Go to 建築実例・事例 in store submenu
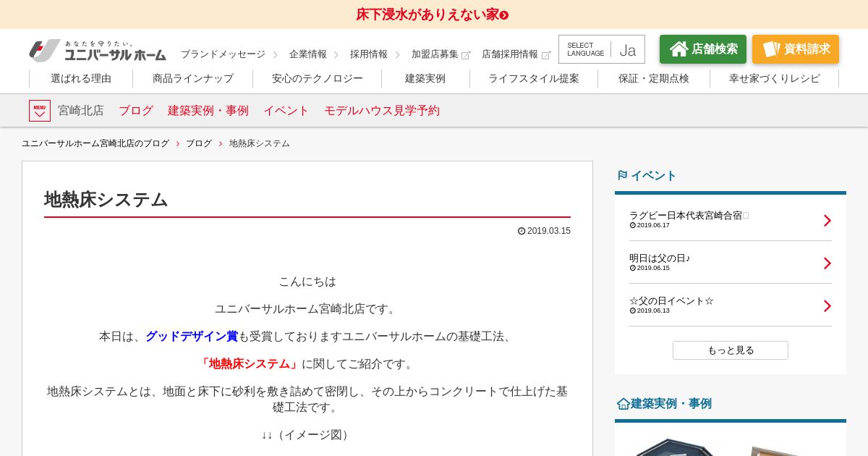868x456 pixels. pyautogui.click(x=208, y=111)
